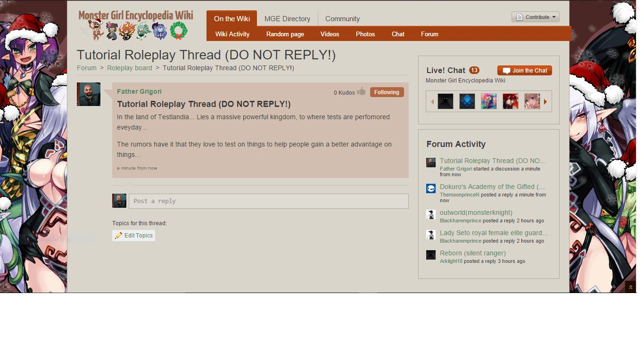The image size is (644, 343).
Task: Show previous chat users with left arrow
Action: click(x=432, y=102)
